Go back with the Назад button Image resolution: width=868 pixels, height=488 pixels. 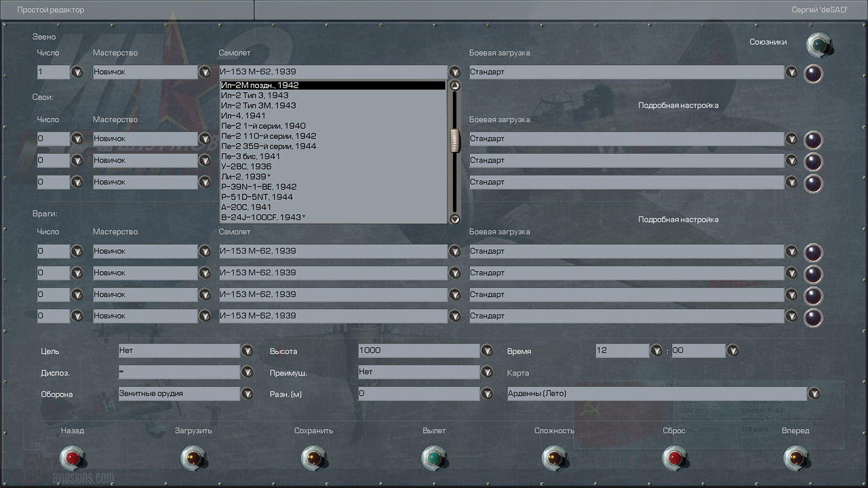point(71,458)
